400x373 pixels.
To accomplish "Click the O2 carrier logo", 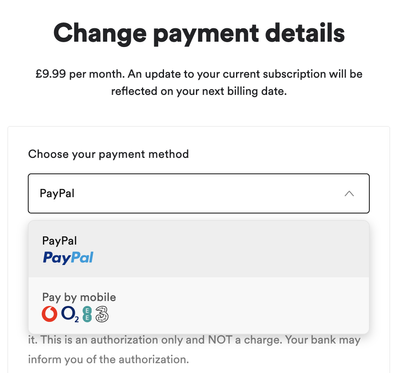I will point(70,315).
